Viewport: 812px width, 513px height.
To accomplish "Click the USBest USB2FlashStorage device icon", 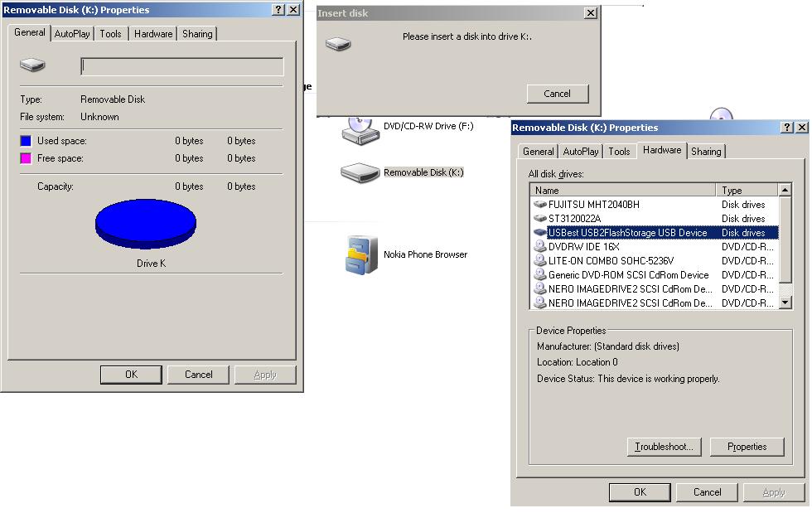I will pos(540,233).
